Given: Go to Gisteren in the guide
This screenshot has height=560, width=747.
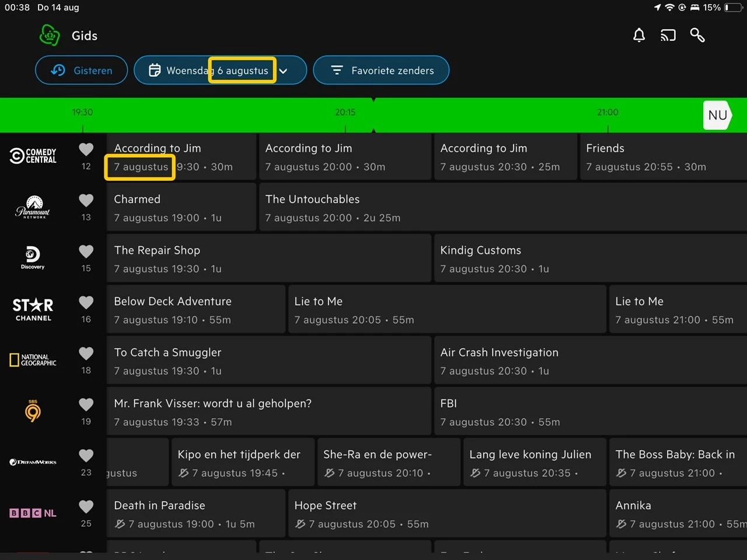Looking at the screenshot, I should tap(81, 70).
